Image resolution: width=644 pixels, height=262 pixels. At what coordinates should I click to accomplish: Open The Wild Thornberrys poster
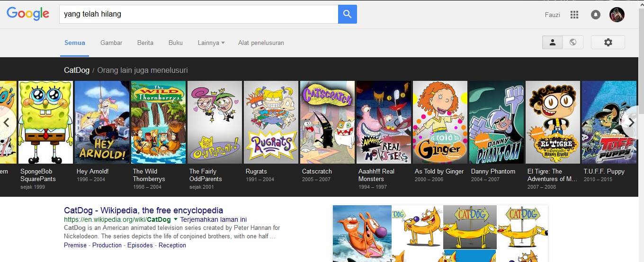(x=158, y=122)
